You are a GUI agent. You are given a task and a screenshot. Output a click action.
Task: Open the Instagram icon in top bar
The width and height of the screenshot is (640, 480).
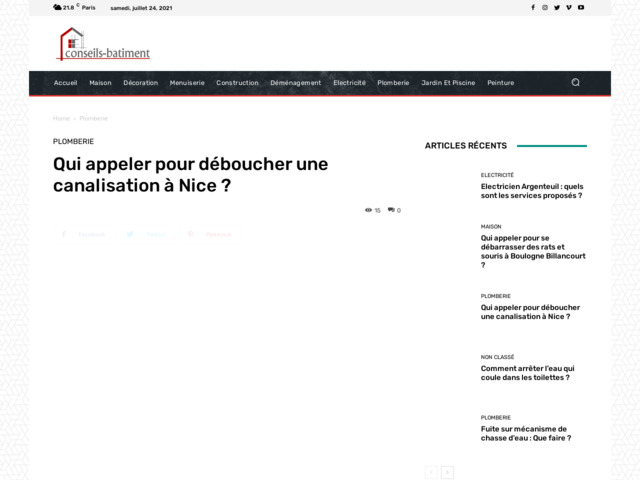click(545, 7)
